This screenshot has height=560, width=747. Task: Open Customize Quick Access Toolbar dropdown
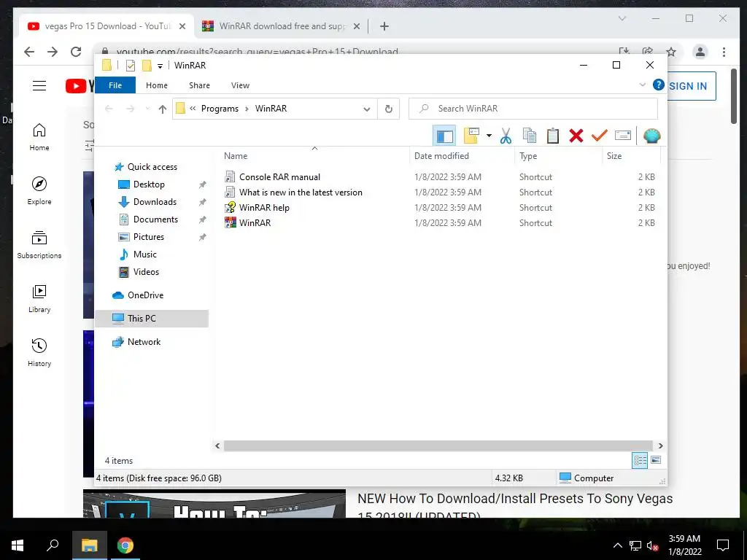160,66
